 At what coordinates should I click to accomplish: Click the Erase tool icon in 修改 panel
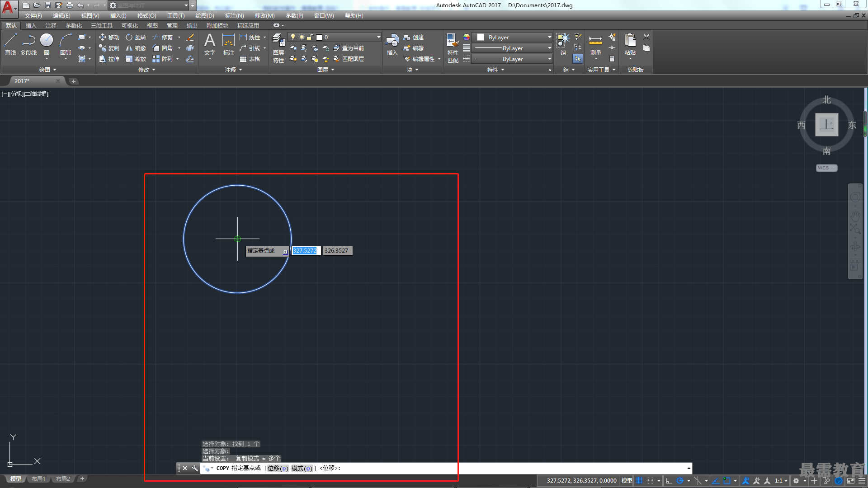pyautogui.click(x=190, y=37)
